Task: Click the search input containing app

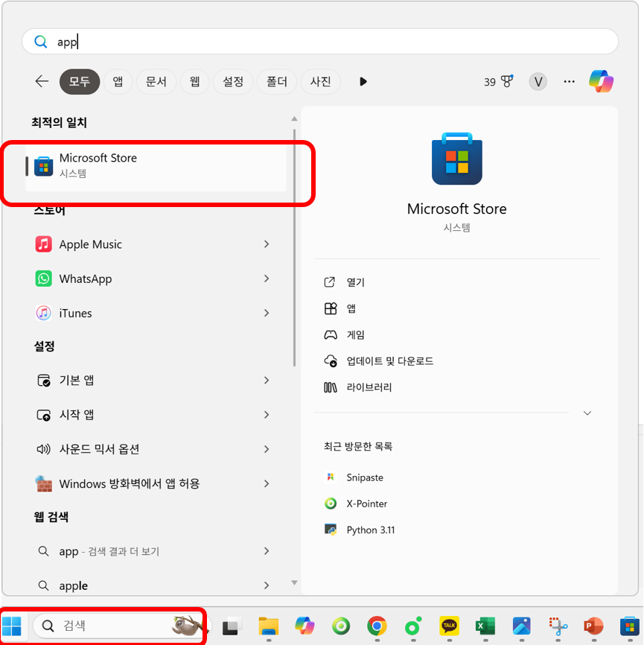Action: (320, 42)
